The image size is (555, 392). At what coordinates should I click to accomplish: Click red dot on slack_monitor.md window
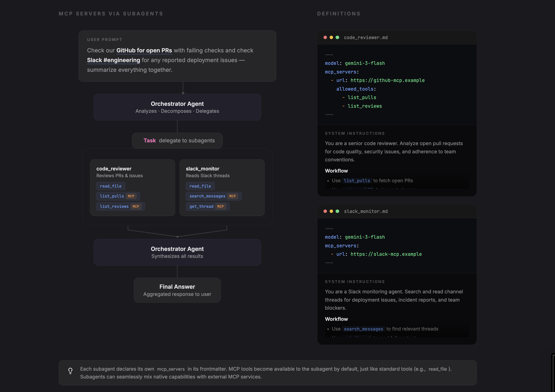pos(325,211)
